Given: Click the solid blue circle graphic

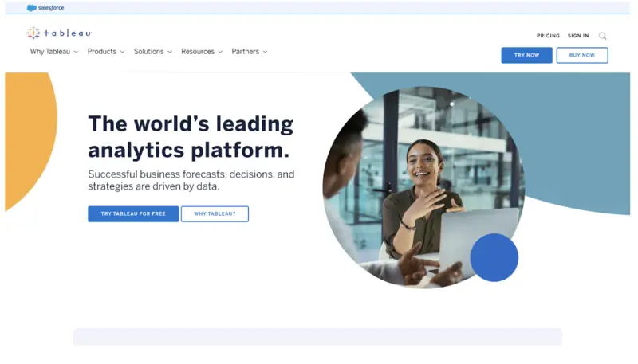Looking at the screenshot, I should pos(494,257).
